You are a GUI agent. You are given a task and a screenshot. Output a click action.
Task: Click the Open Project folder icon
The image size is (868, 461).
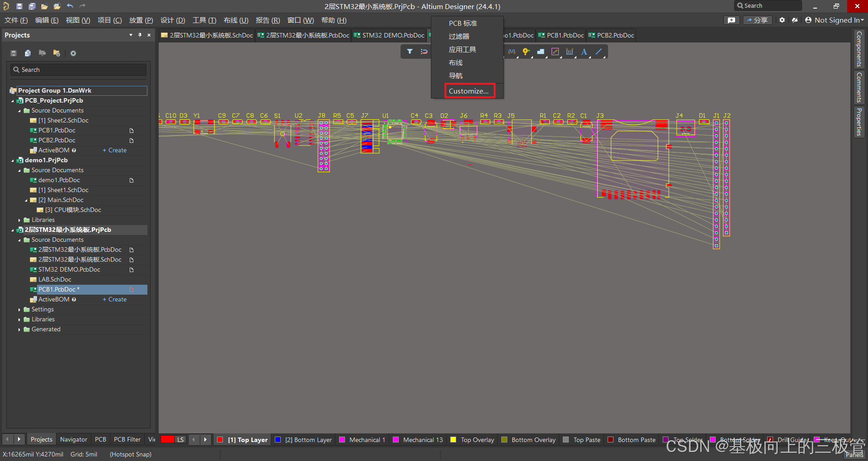(x=57, y=6)
